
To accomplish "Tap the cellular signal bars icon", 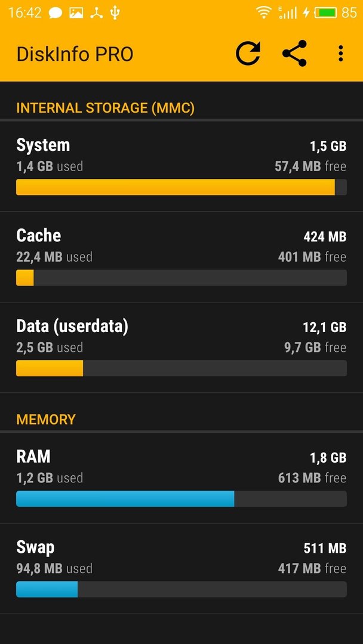I will [287, 13].
